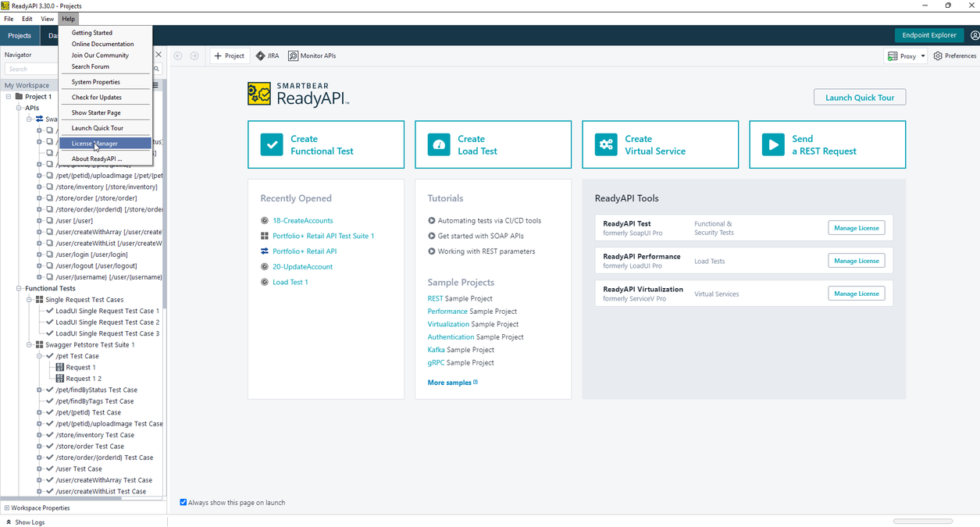Click the back navigation arrow icon
The height and width of the screenshot is (527, 980).
178,56
